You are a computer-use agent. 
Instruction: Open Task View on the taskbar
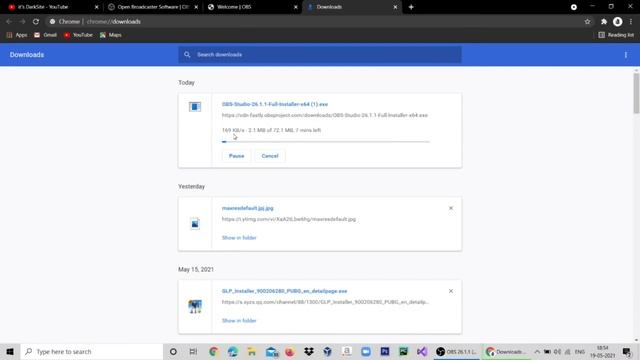[x=193, y=351]
